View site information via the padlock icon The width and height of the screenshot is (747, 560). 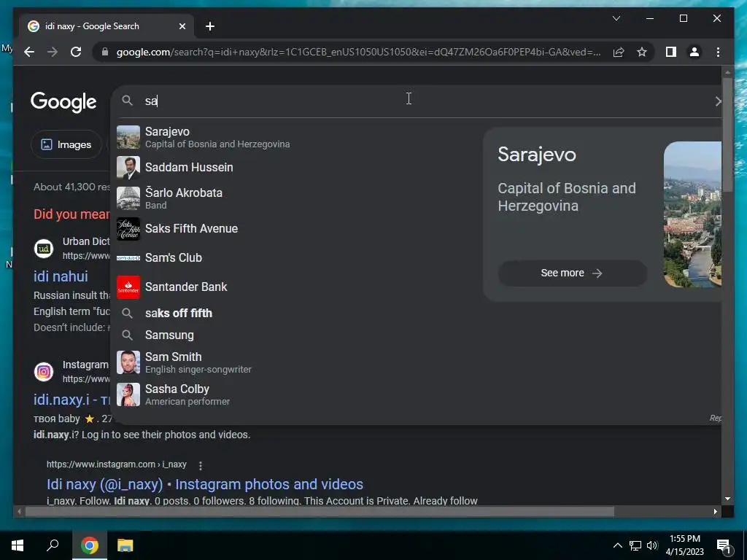(105, 52)
